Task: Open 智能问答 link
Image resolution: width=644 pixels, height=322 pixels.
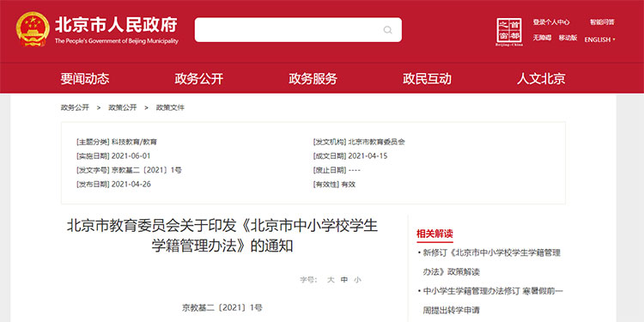Action: point(602,22)
